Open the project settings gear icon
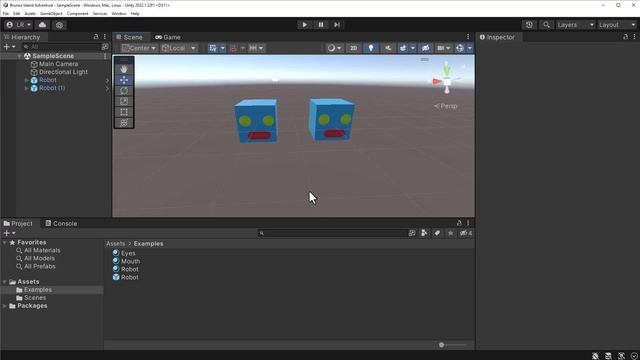Image resolution: width=640 pixels, height=360 pixels. pos(59,25)
